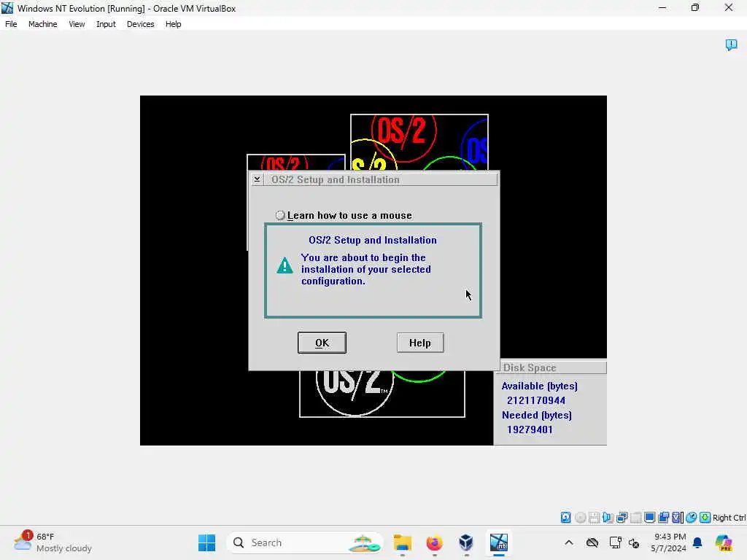The height and width of the screenshot is (560, 747).
Task: Open the notification bell in the taskbar
Action: (697, 542)
